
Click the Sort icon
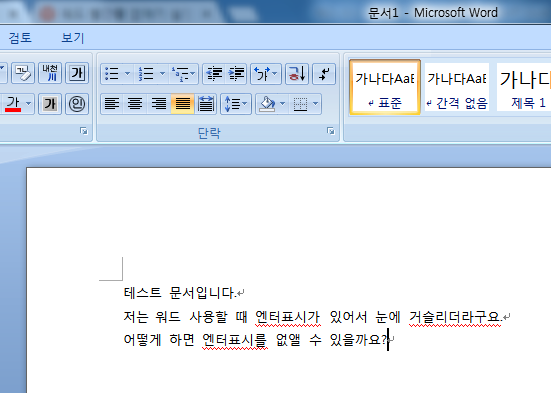[x=297, y=74]
